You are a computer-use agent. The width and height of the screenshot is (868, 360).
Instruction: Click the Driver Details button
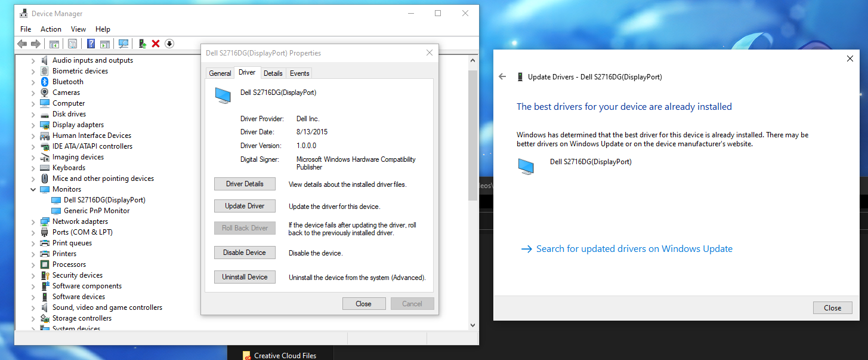coord(245,184)
